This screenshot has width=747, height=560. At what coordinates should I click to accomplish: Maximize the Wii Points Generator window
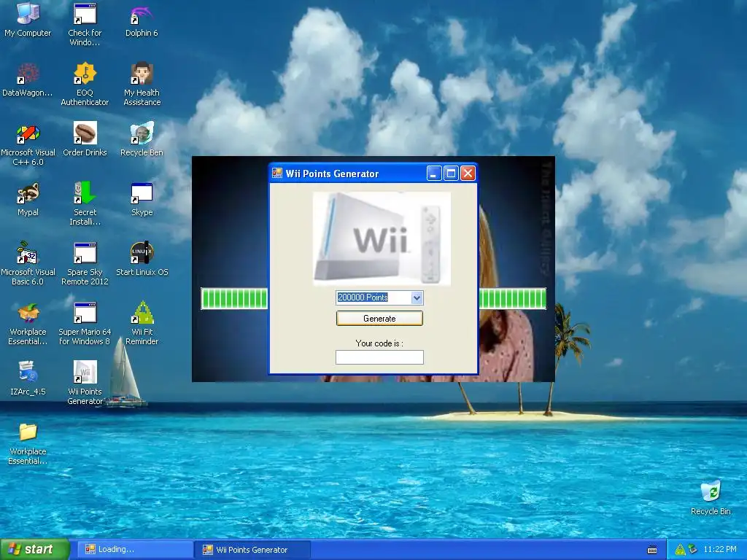click(x=451, y=174)
